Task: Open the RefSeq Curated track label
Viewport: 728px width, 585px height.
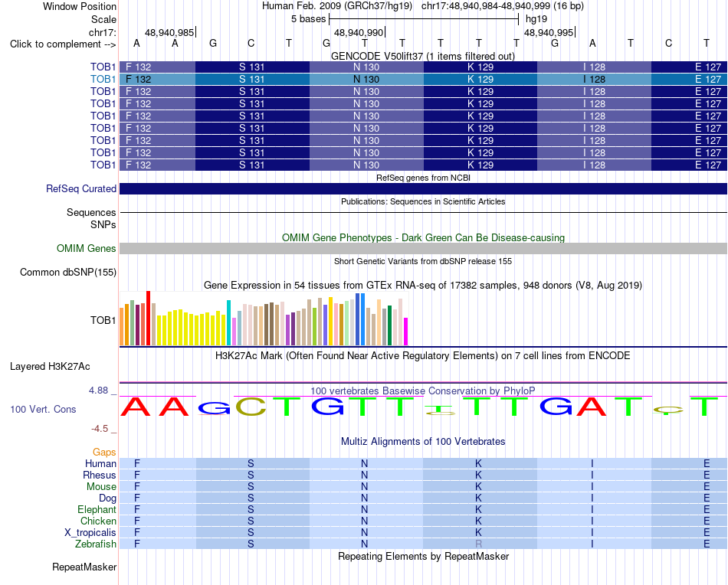Action: pos(80,189)
